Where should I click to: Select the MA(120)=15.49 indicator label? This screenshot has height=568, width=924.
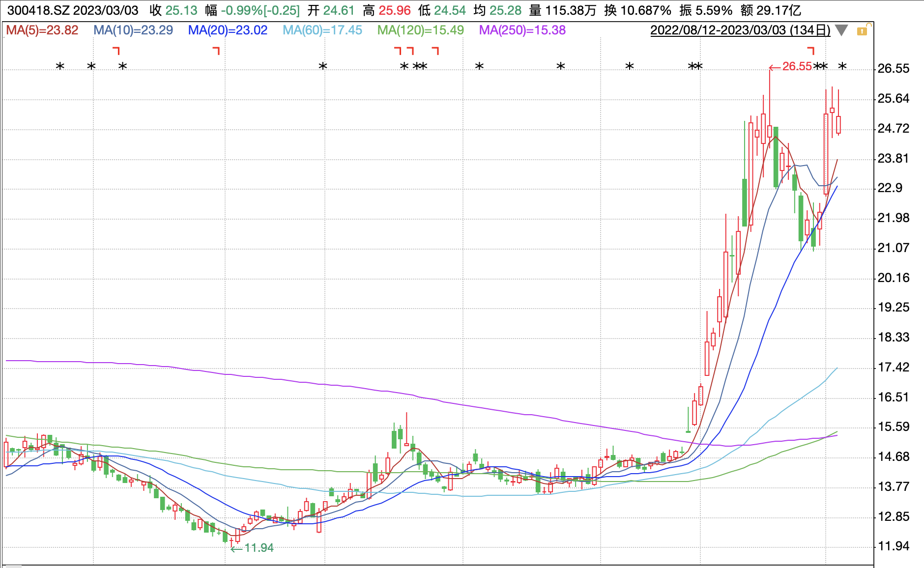point(421,30)
